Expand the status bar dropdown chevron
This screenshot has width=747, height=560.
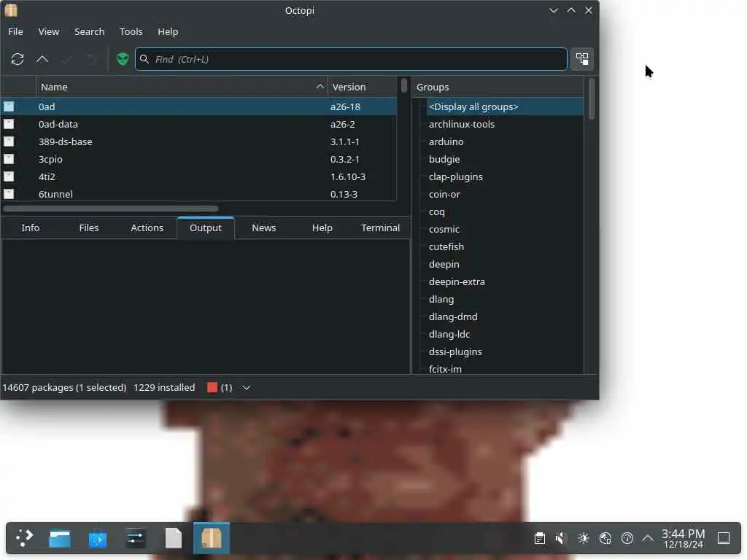[247, 388]
